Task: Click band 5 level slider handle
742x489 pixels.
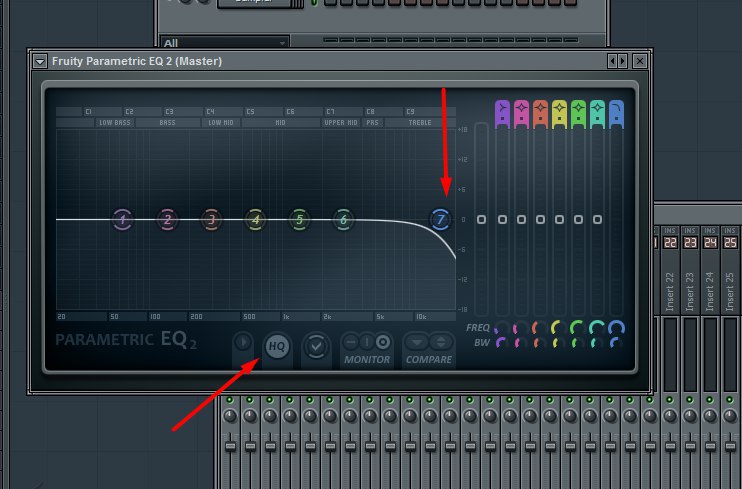Action: [x=578, y=220]
